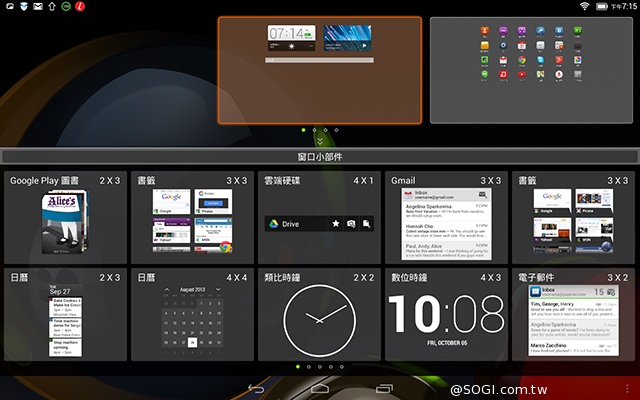Tap the battery status icon
Image resolution: width=640 pixels, height=400 pixels.
tap(602, 7)
